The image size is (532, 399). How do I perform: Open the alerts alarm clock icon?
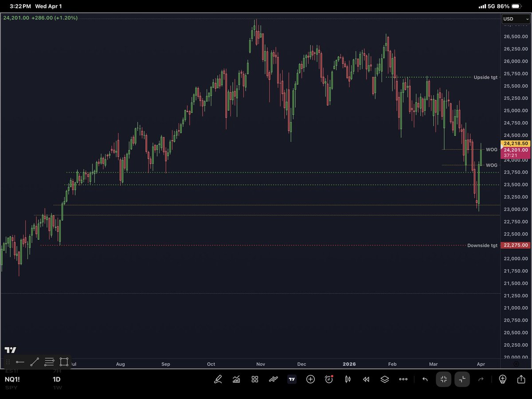[329, 379]
